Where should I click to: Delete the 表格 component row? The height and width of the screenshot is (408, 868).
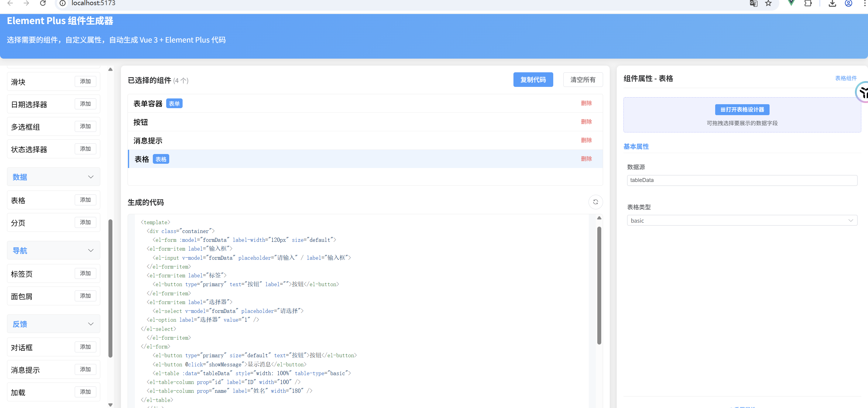586,159
